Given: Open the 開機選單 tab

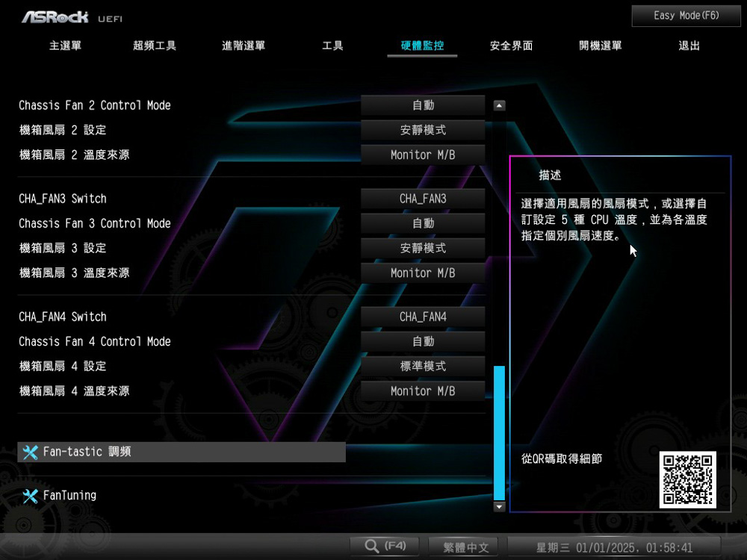Looking at the screenshot, I should 601,46.
